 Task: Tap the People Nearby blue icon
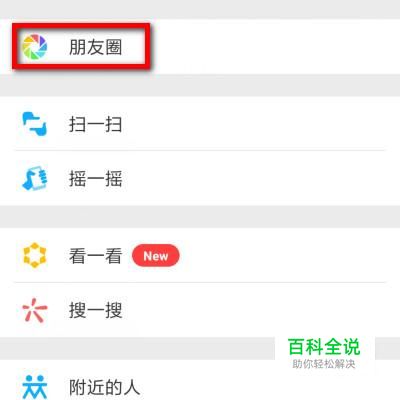pyautogui.click(x=35, y=387)
